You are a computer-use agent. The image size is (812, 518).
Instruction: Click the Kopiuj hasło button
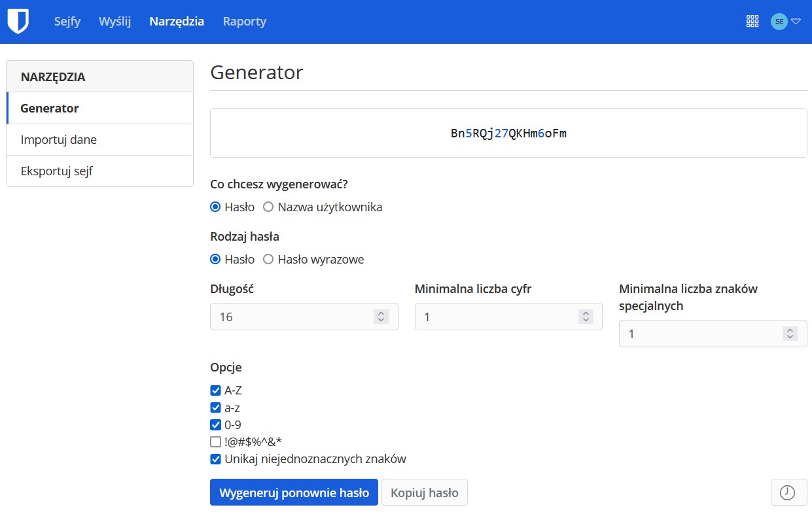click(424, 492)
